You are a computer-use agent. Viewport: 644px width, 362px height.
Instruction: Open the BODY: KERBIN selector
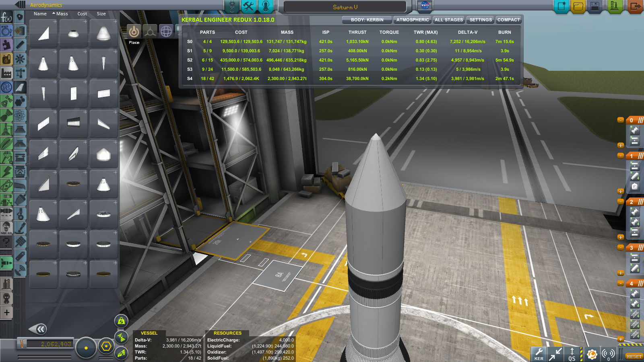pyautogui.click(x=367, y=20)
